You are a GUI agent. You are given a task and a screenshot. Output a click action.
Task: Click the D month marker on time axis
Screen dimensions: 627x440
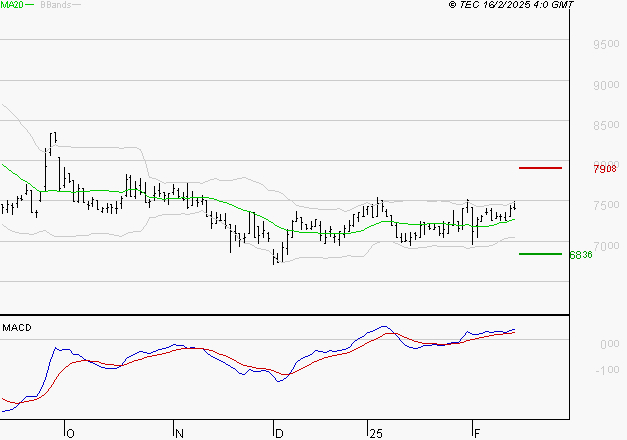click(280, 433)
